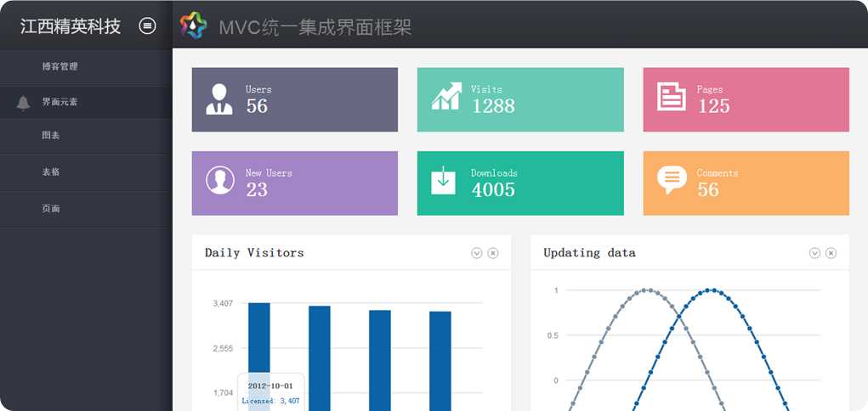Collapse the Daily Visitors panel
The image size is (868, 411).
477,253
